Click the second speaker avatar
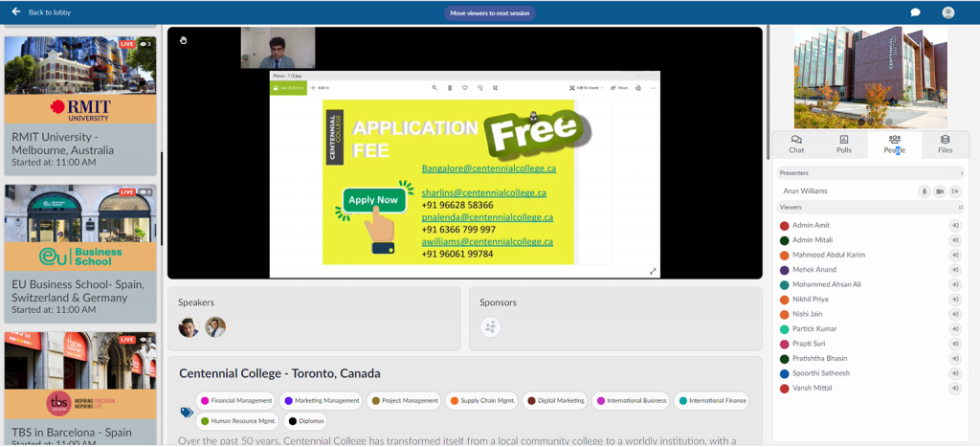Image resolution: width=980 pixels, height=447 pixels. [215, 327]
